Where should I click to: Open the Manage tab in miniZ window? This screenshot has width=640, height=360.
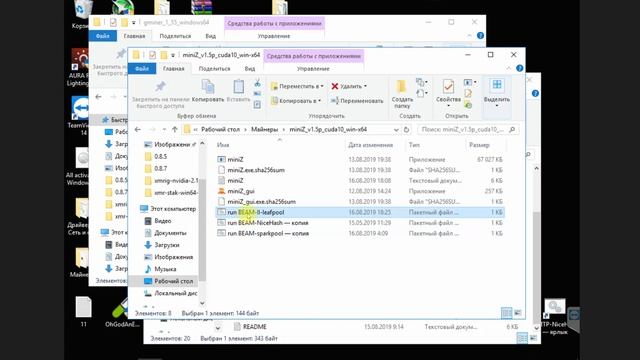(313, 69)
